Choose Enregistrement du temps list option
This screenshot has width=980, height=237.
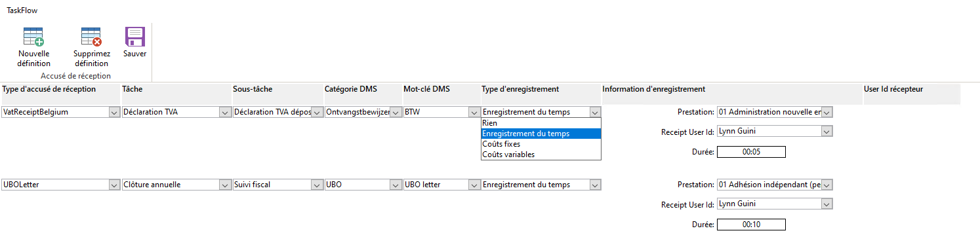point(541,134)
